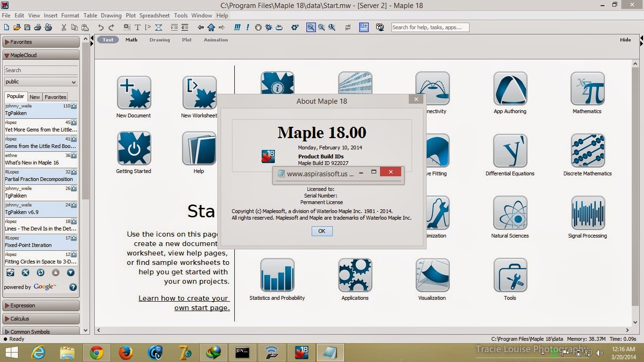Launch Firefox from the taskbar
The width and height of the screenshot is (644, 362).
click(126, 352)
